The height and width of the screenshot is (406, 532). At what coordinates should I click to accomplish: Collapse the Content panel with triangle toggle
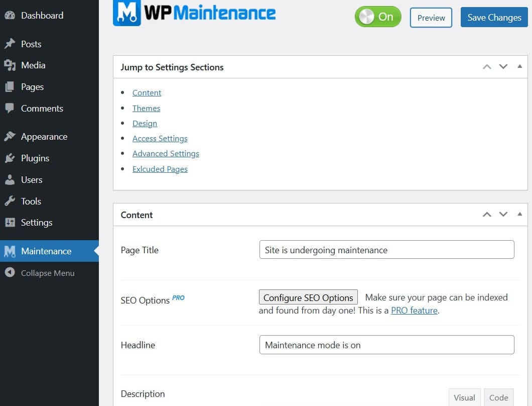(x=519, y=214)
